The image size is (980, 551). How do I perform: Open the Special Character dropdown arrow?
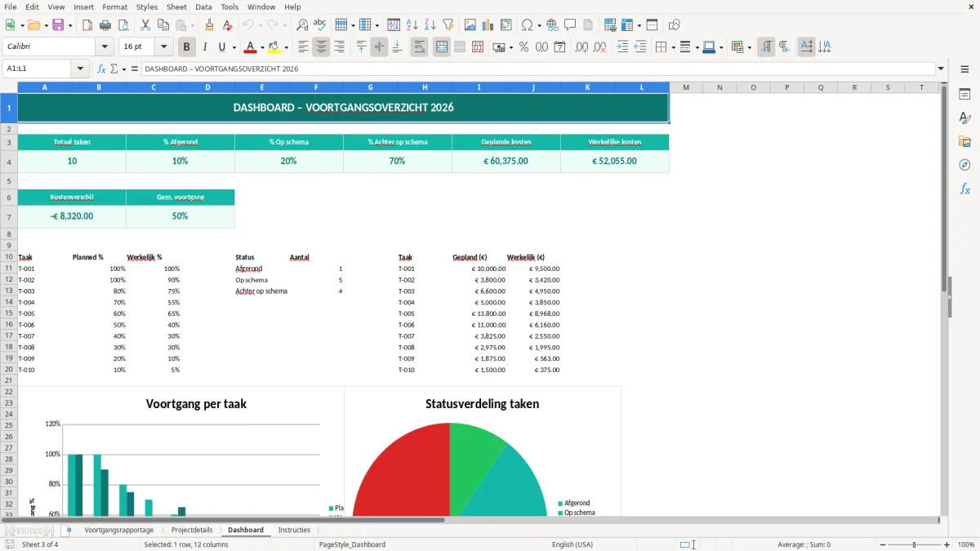click(538, 25)
